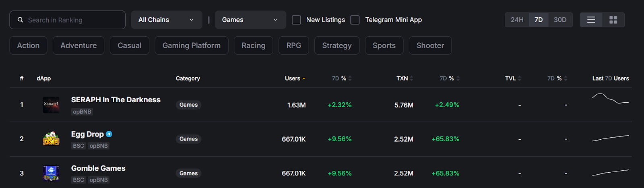Open the All Chains dropdown

[x=166, y=20]
